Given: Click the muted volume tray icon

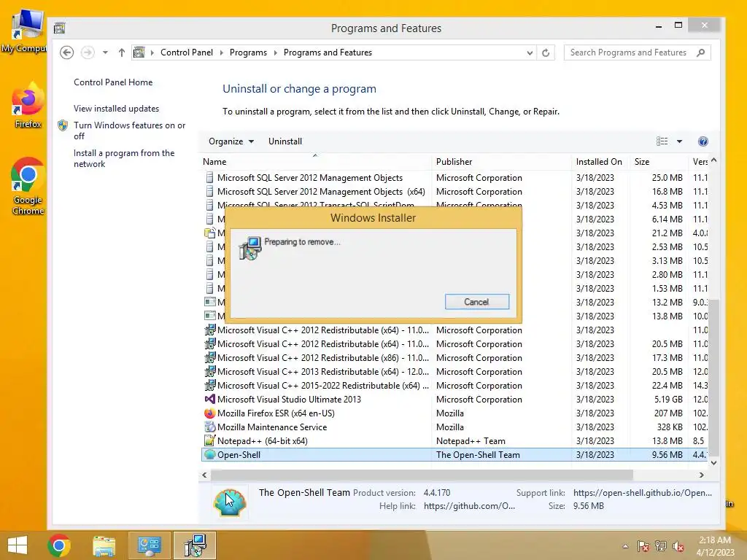Looking at the screenshot, I should tap(678, 546).
